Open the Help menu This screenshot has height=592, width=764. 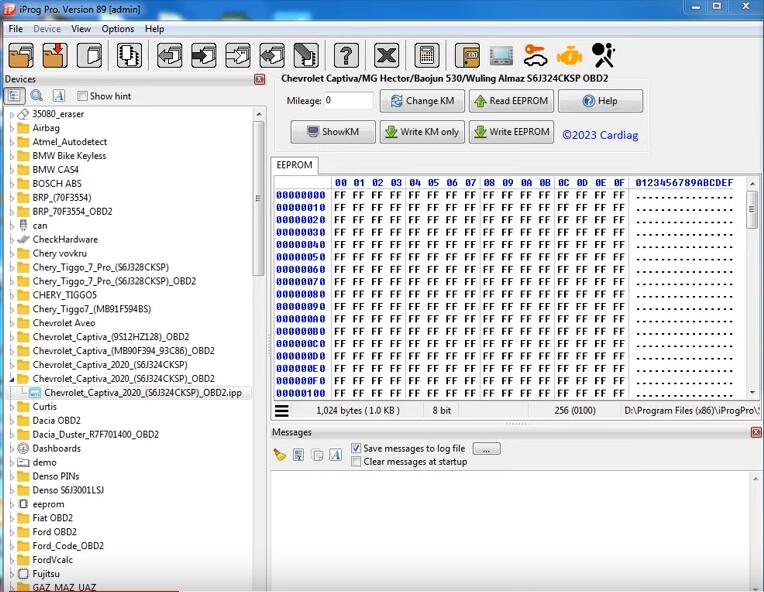point(154,29)
